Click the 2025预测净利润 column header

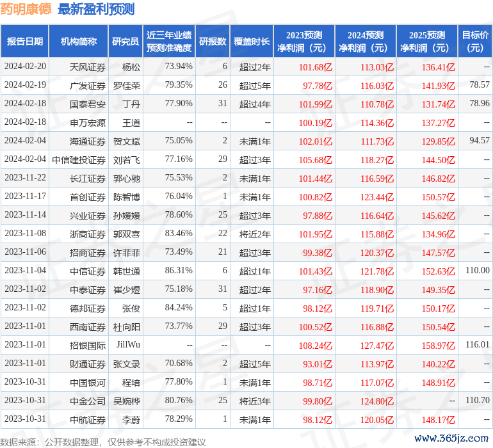click(427, 41)
